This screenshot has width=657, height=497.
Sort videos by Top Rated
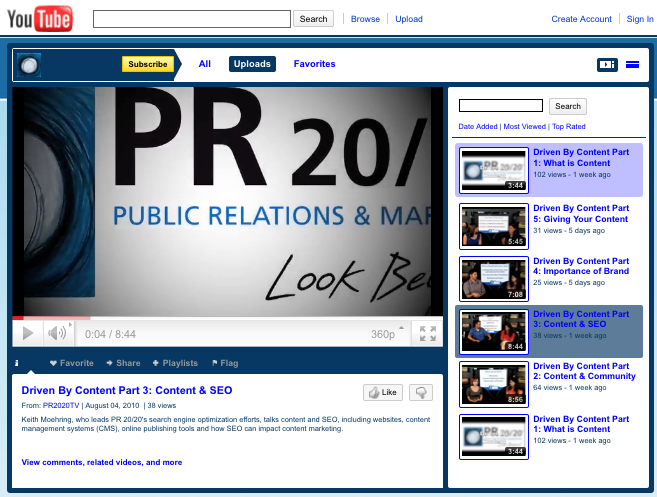569,126
